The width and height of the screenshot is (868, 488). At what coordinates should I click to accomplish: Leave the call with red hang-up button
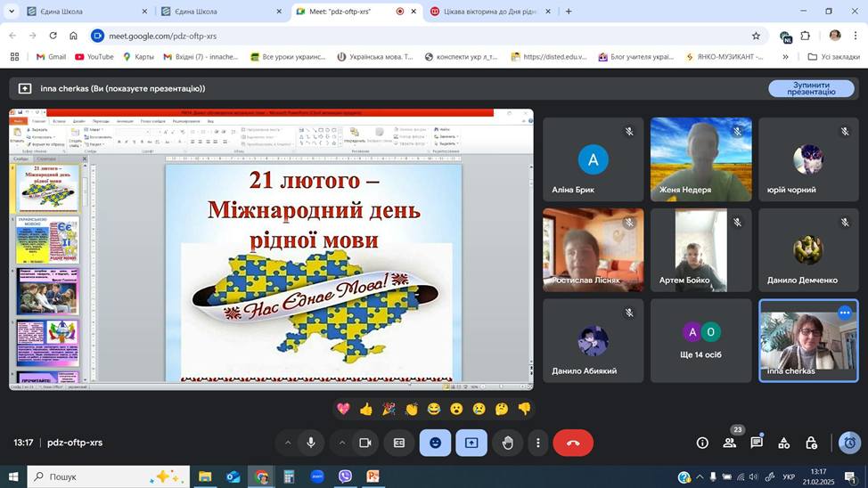(x=573, y=443)
